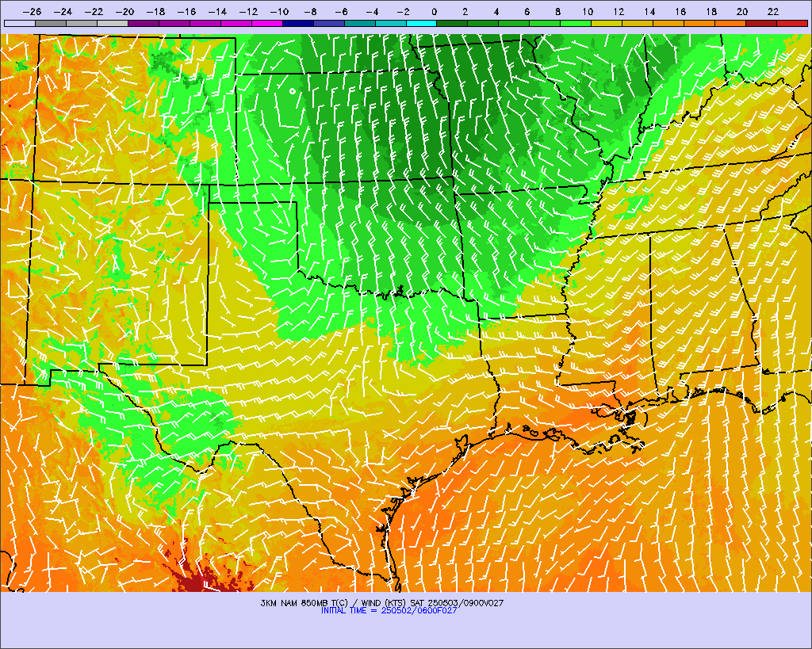Pick the dark green swatch between 0 and 2
The height and width of the screenshot is (649, 812).
click(453, 23)
